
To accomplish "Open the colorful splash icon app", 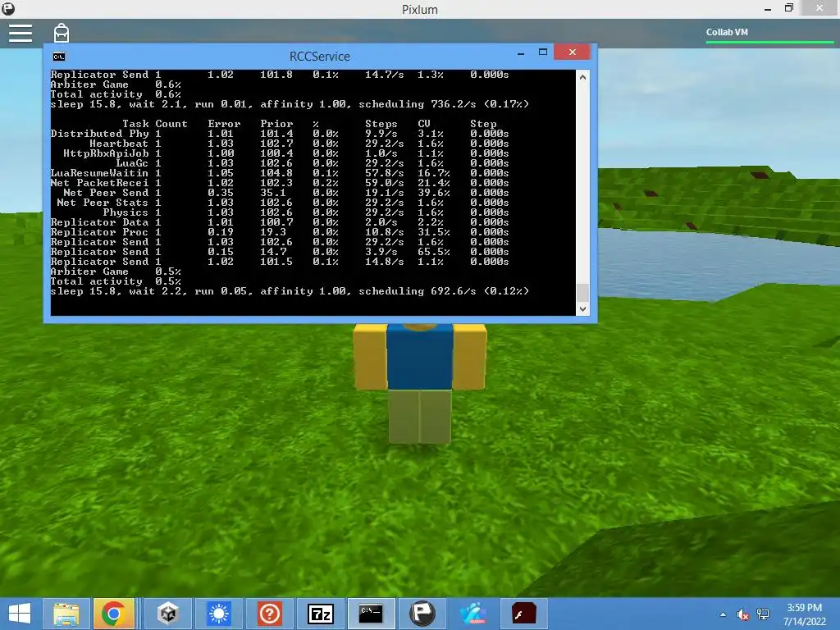I will (x=473, y=614).
